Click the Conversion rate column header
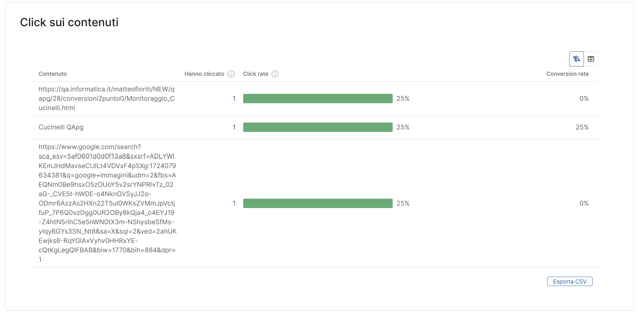This screenshot has width=644, height=315. pos(567,74)
